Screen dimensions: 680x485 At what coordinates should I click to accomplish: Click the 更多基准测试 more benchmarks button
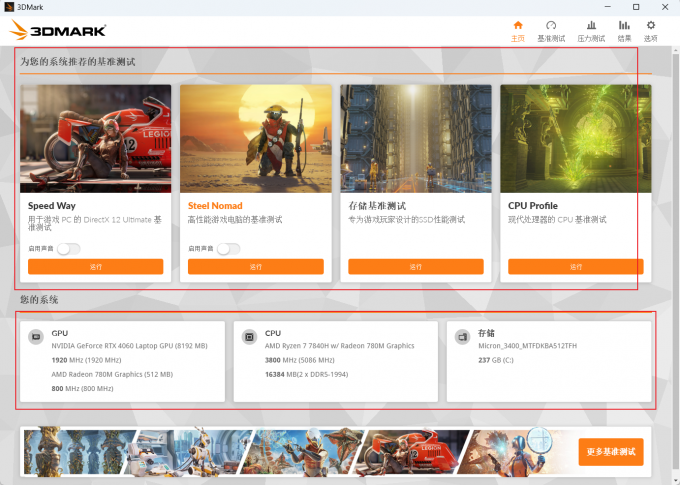[611, 452]
